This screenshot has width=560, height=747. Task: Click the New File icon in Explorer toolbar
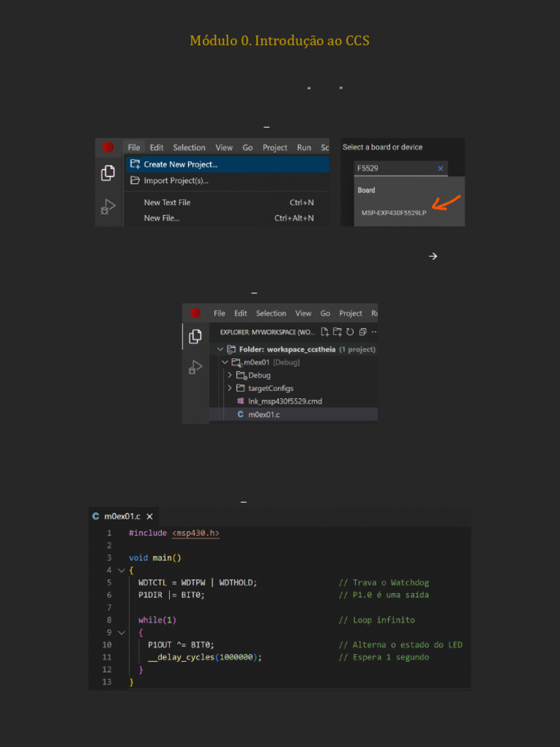coord(325,332)
